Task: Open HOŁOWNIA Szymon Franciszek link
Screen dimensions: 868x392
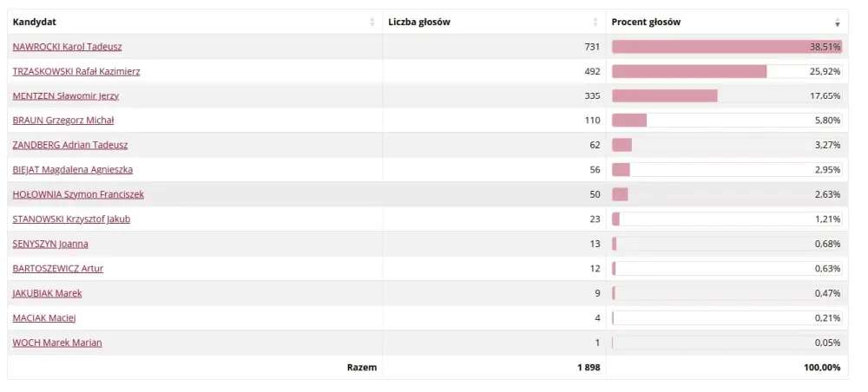Action: (x=78, y=194)
